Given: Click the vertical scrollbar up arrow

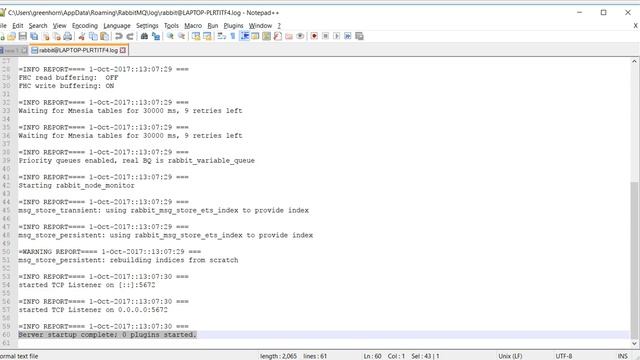Looking at the screenshot, I should pyautogui.click(x=634, y=61).
